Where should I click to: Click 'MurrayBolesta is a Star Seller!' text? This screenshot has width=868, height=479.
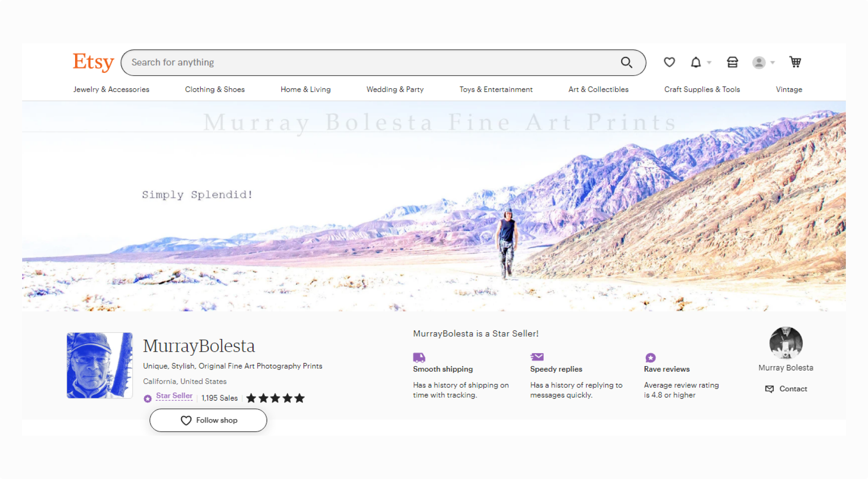476,334
